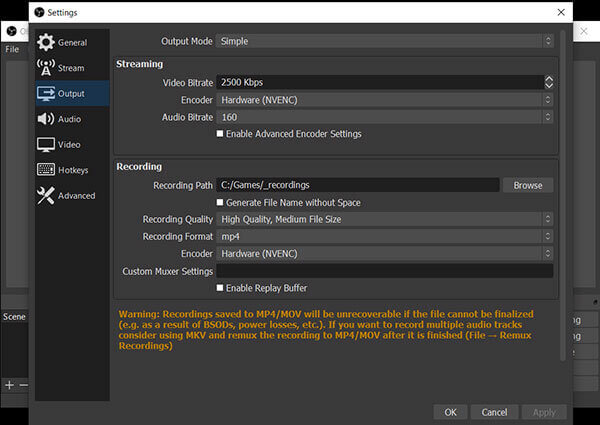The width and height of the screenshot is (600, 425).
Task: Switch to the General settings tab
Action: (x=72, y=42)
